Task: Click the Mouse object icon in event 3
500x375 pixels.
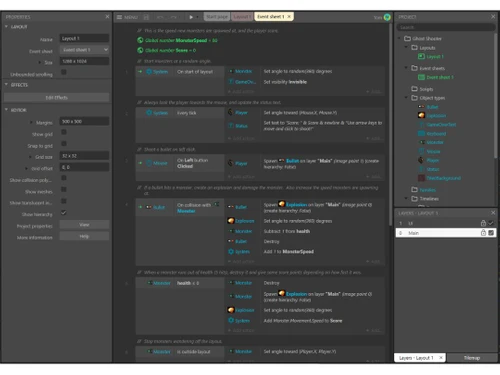Action: (149, 163)
